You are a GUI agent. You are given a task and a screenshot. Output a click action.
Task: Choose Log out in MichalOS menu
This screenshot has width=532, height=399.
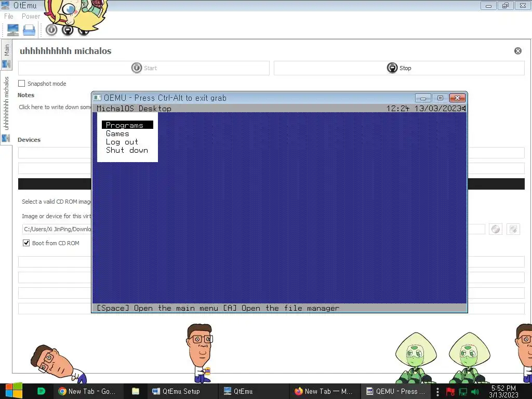click(x=122, y=142)
